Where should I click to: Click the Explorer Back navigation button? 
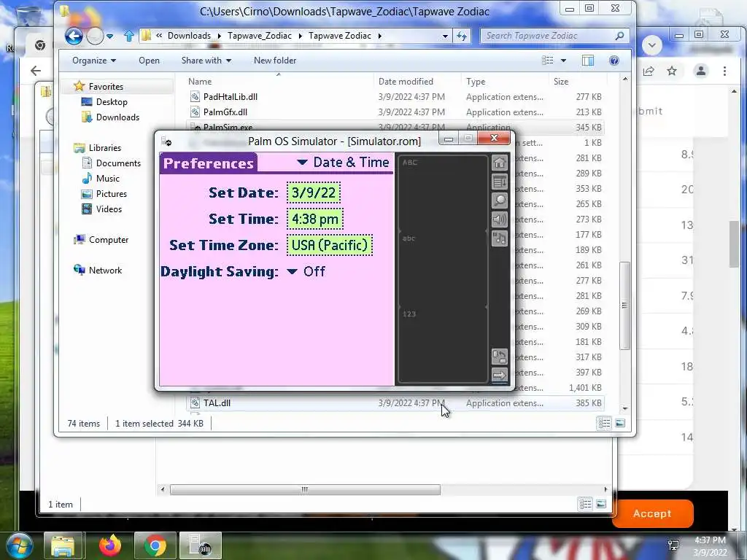pos(74,36)
